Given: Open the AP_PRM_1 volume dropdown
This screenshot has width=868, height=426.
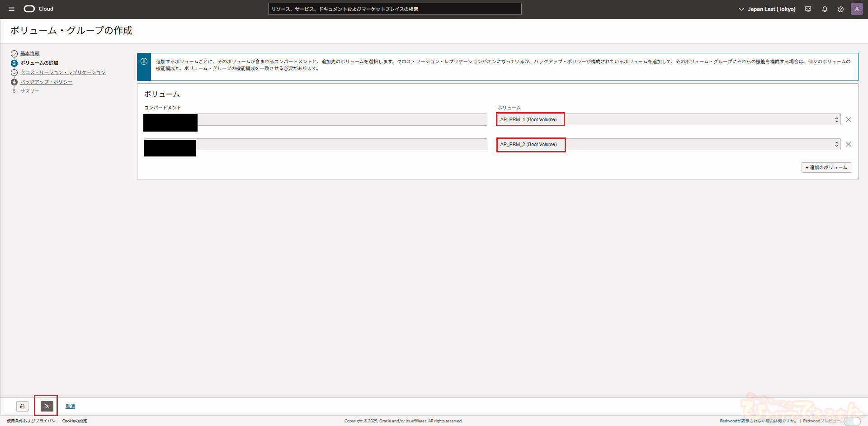Looking at the screenshot, I should tap(668, 120).
